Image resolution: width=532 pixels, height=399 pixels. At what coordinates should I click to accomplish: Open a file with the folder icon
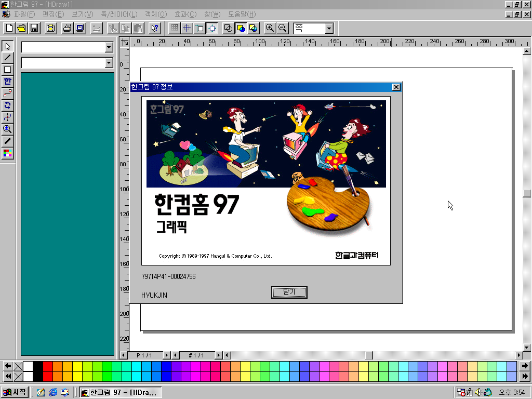point(22,28)
